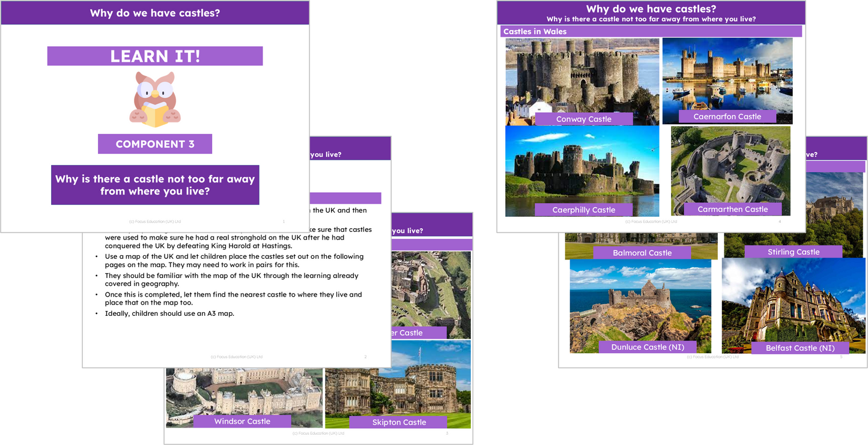Click the Conway Castle caption label

pyautogui.click(x=583, y=119)
